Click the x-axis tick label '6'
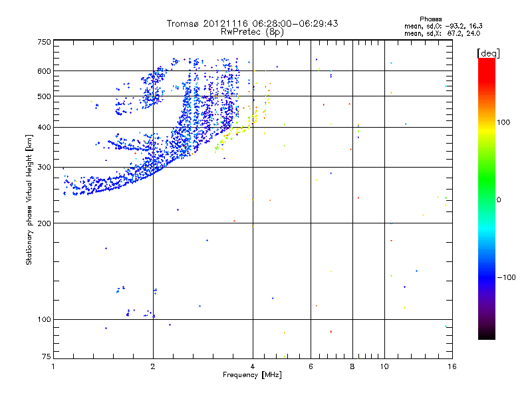Image resolution: width=532 pixels, height=399 pixels. point(311,366)
